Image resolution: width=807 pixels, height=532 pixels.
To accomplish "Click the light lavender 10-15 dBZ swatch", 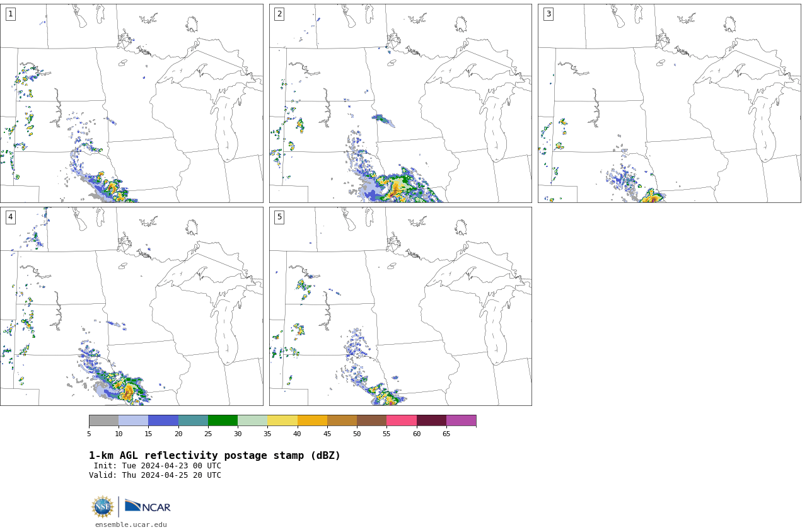I will tap(133, 420).
